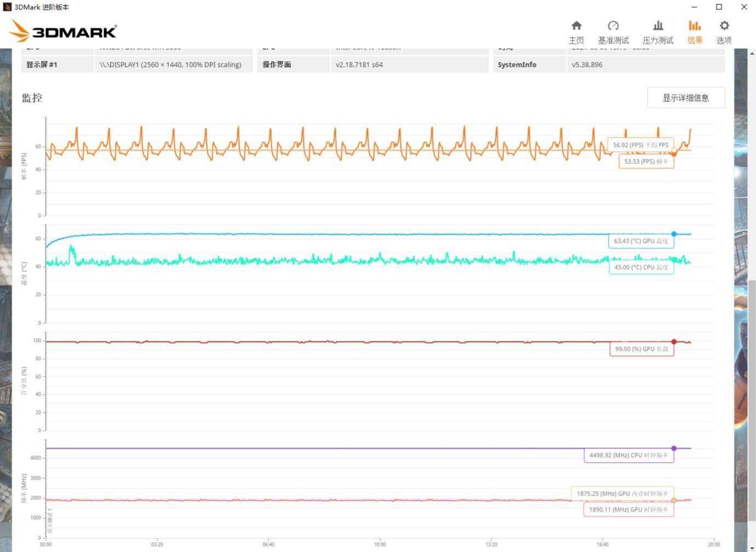This screenshot has width=756, height=552.
Task: Click the 56.92 average FPS label
Action: click(640, 145)
